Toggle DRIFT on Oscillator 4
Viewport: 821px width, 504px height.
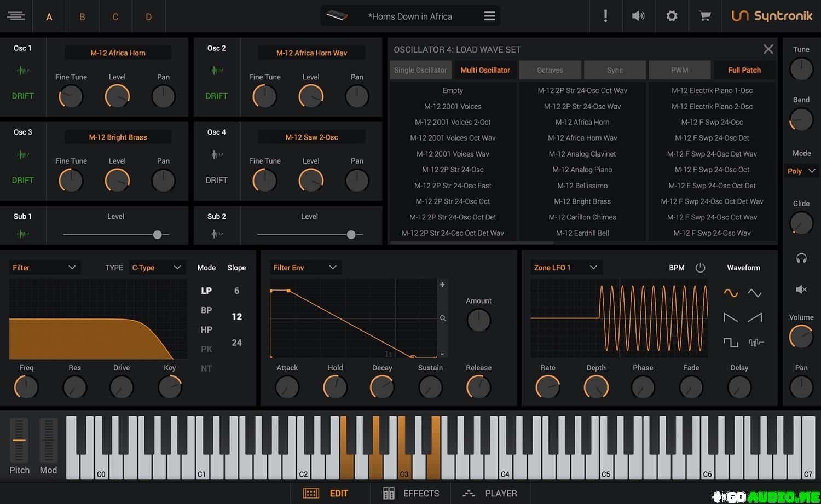point(216,180)
